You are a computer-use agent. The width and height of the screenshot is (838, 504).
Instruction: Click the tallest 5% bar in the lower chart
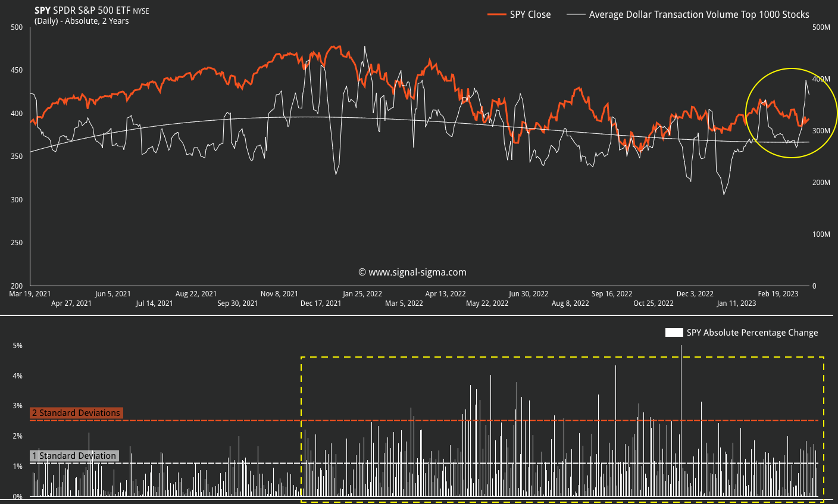coord(681,421)
